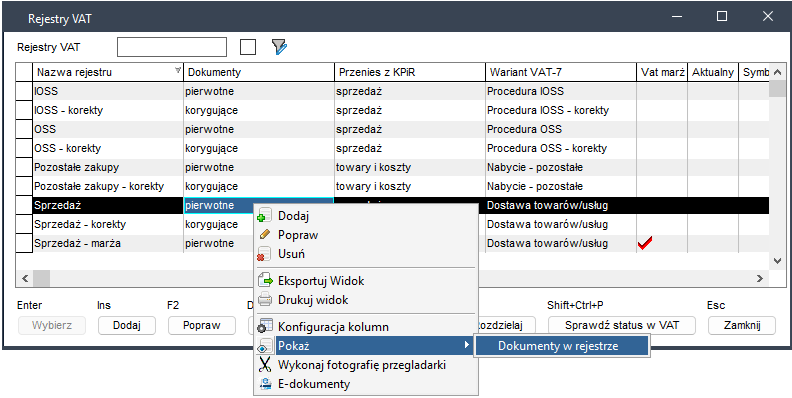The width and height of the screenshot is (792, 398).
Task: Click the Vat marż column header
Action: (662, 72)
